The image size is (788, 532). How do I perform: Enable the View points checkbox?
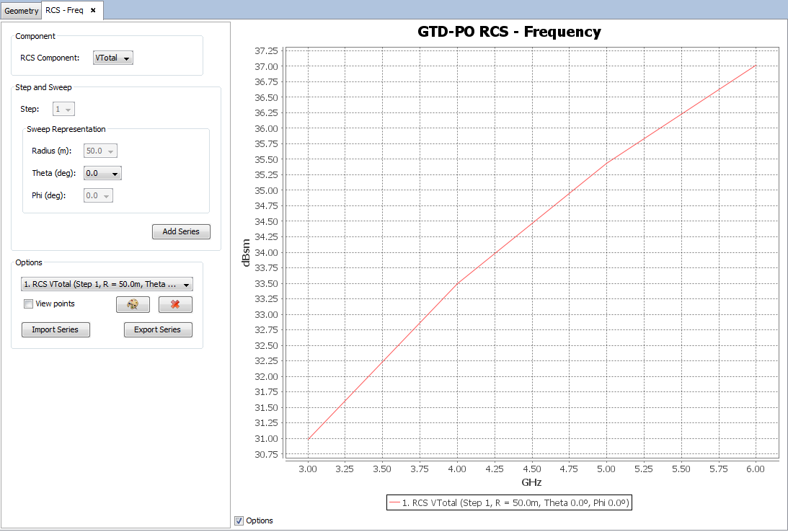pyautogui.click(x=29, y=304)
